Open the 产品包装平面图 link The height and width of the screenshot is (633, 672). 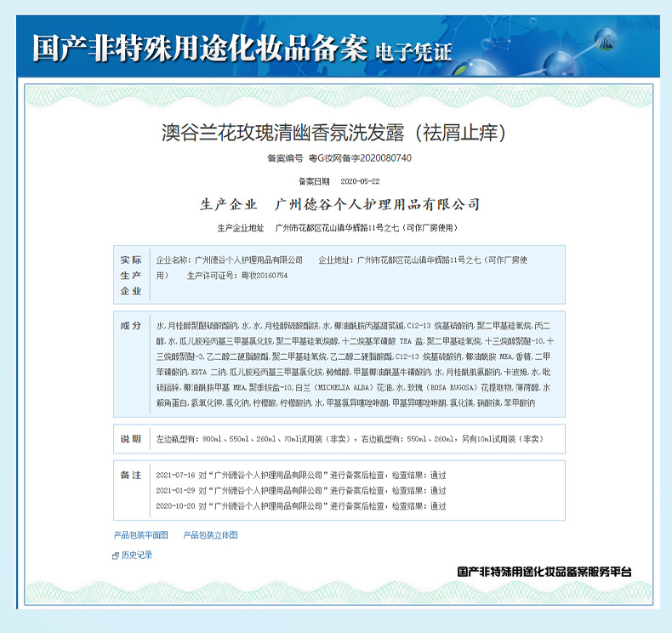[140, 535]
